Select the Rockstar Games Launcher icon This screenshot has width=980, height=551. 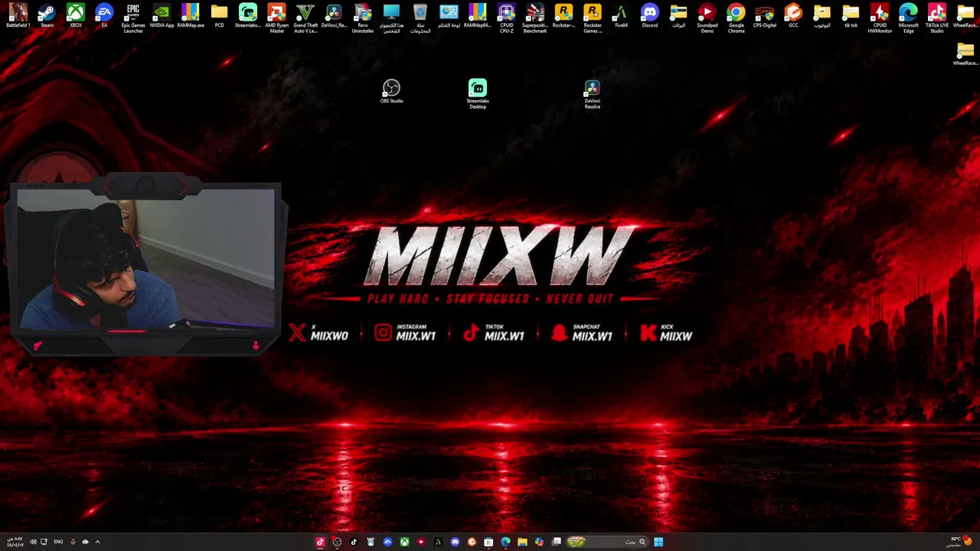coord(593,18)
